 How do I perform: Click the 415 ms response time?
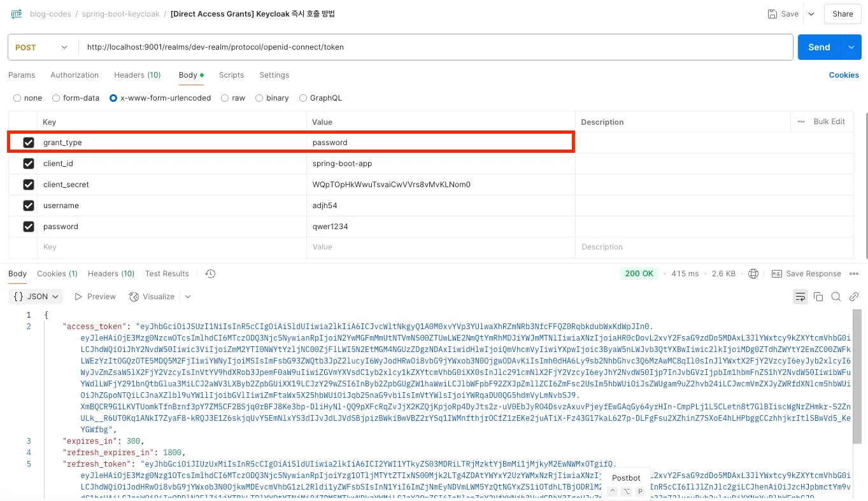pos(685,274)
